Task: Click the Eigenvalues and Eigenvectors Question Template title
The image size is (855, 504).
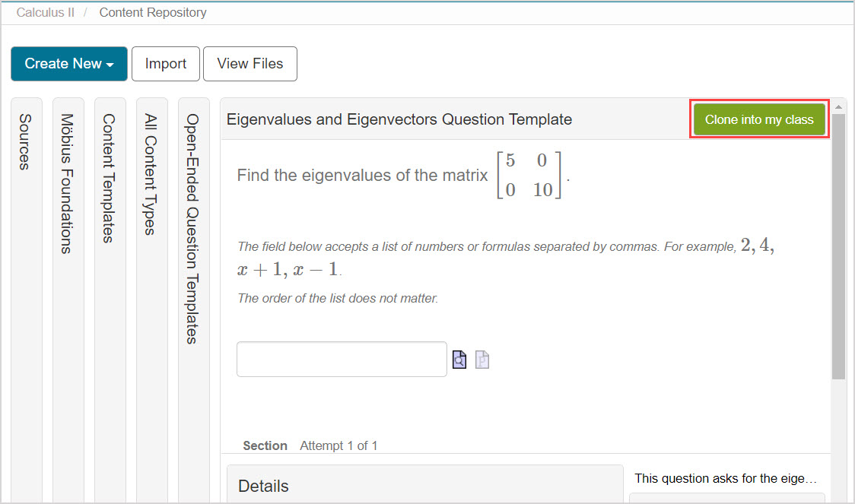Action: pos(399,119)
